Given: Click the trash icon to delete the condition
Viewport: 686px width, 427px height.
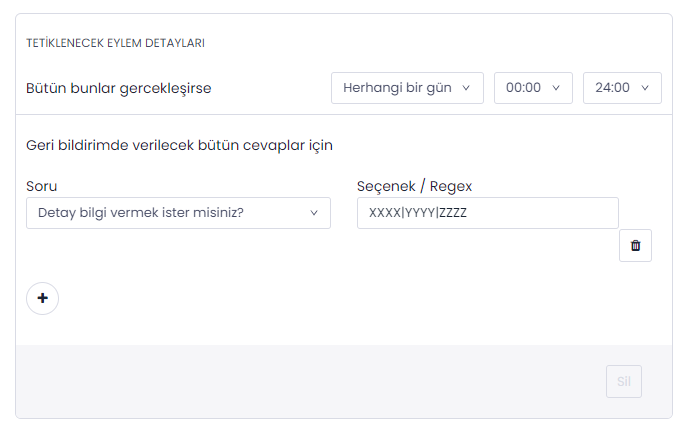Looking at the screenshot, I should [x=635, y=245].
